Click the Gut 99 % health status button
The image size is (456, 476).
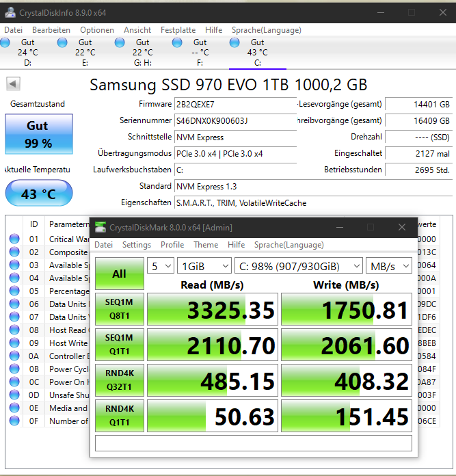coord(39,134)
